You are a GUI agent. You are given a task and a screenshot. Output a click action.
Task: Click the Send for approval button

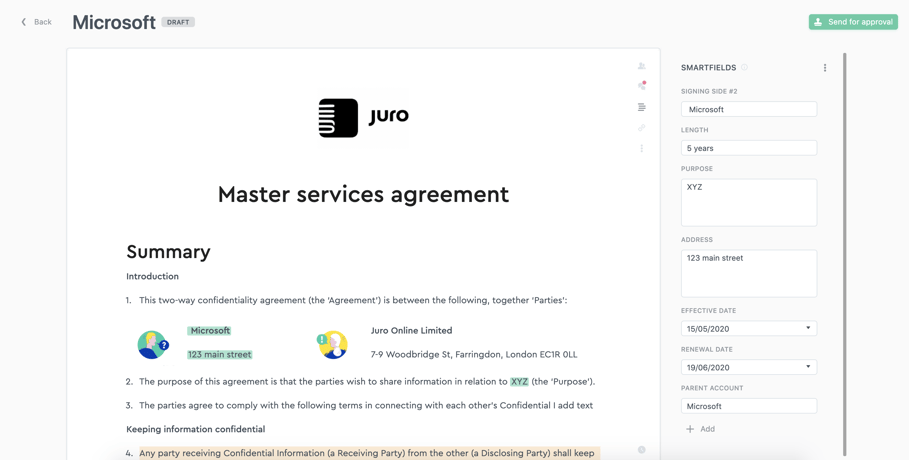point(853,22)
